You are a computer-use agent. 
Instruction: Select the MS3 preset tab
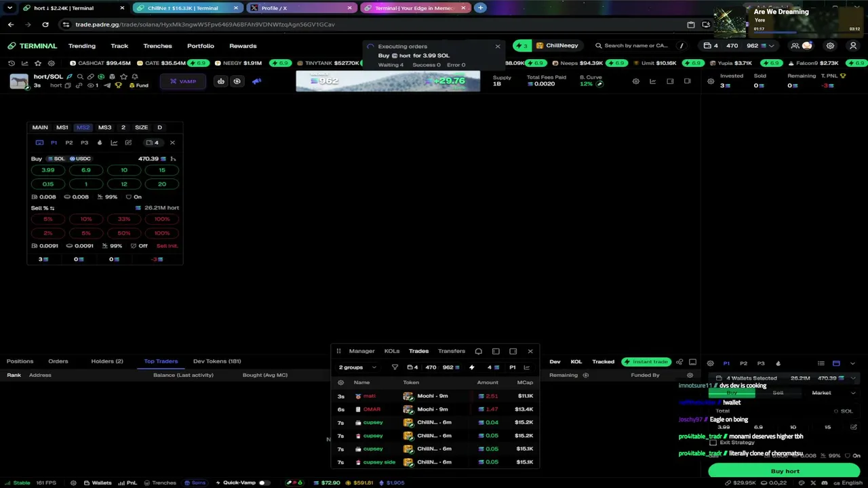pos(104,127)
